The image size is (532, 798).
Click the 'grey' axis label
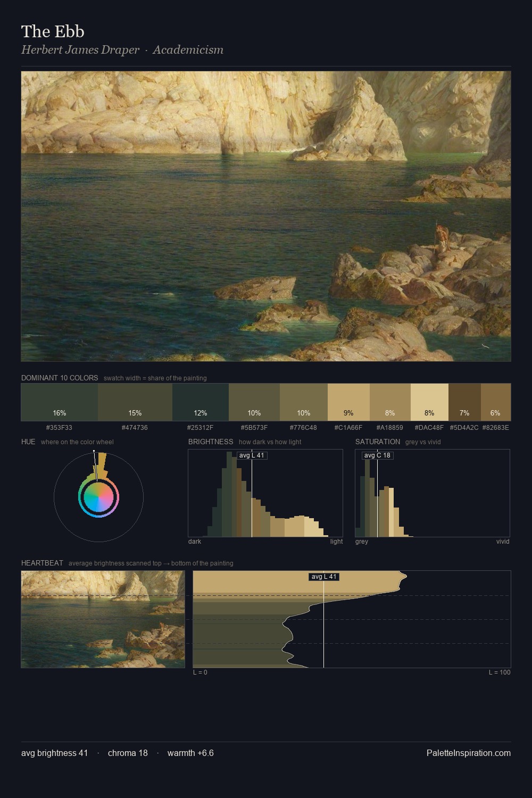tap(362, 542)
